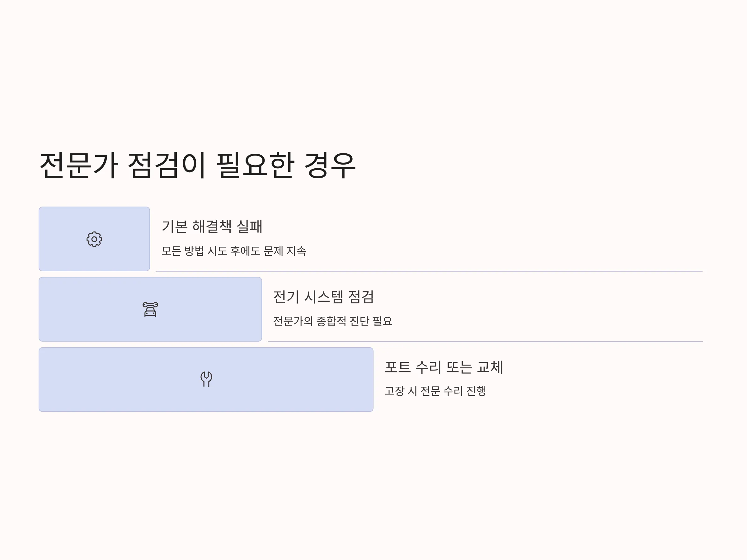Screen dimensions: 747x560
Task: Click the text 모든 방법 시도 후에도 문제 지속
Action: (234, 251)
